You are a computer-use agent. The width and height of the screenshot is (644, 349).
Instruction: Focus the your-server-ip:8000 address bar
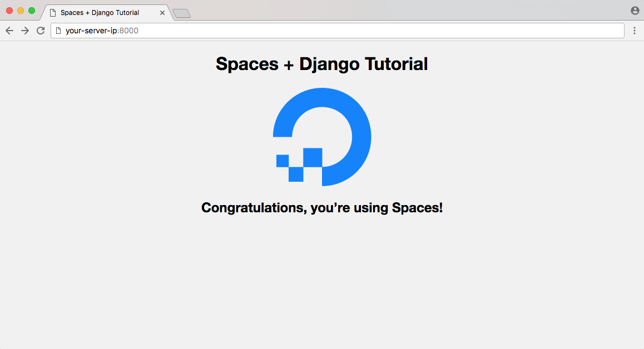click(x=337, y=31)
